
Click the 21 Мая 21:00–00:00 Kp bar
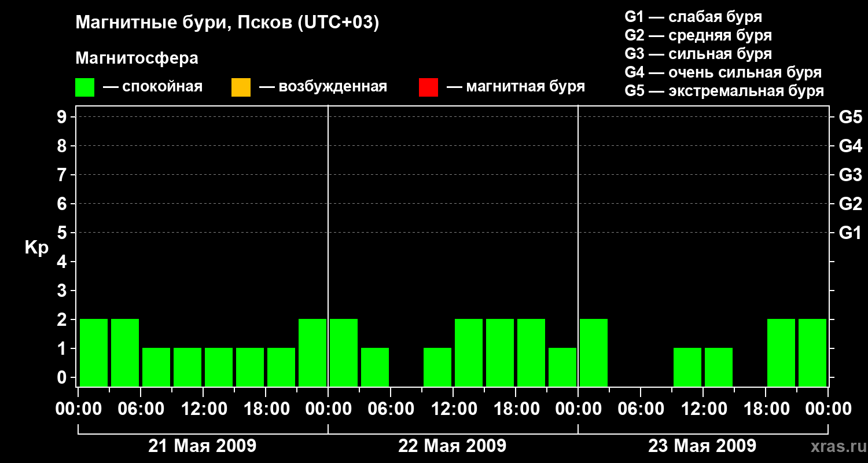tap(312, 352)
